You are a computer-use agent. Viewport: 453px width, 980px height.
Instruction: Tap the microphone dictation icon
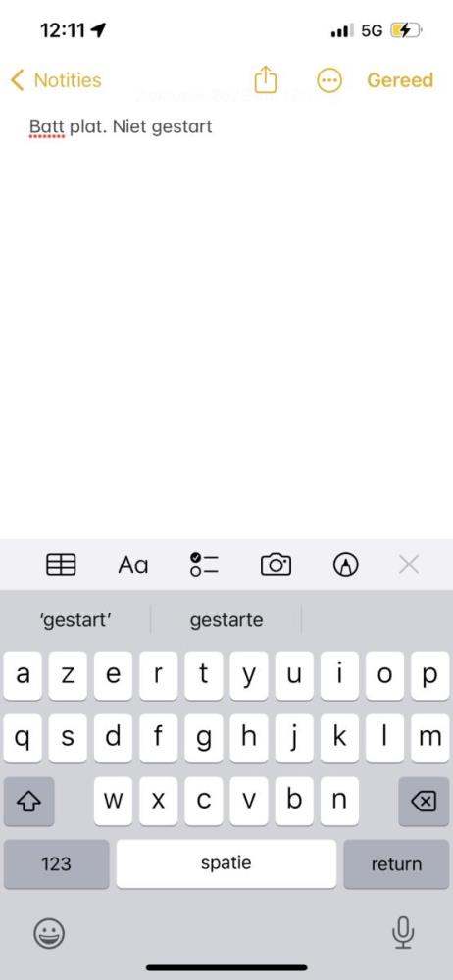pos(403,933)
